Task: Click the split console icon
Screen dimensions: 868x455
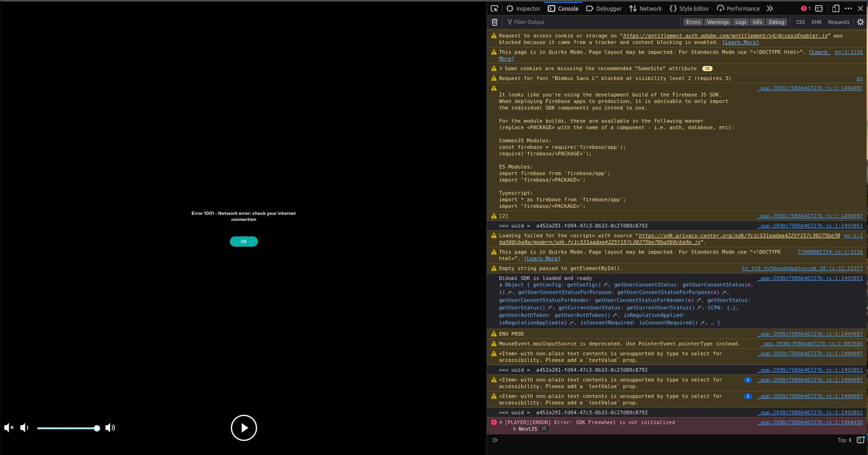Action: pos(819,8)
